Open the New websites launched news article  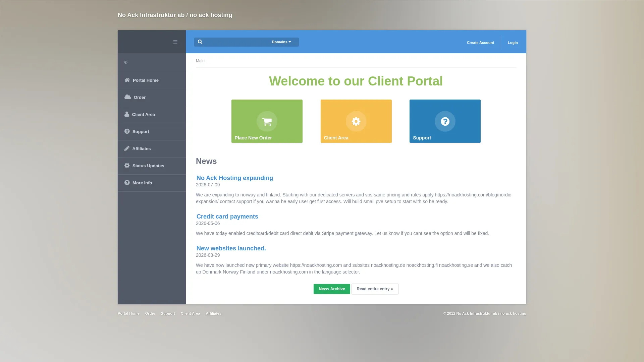click(231, 248)
